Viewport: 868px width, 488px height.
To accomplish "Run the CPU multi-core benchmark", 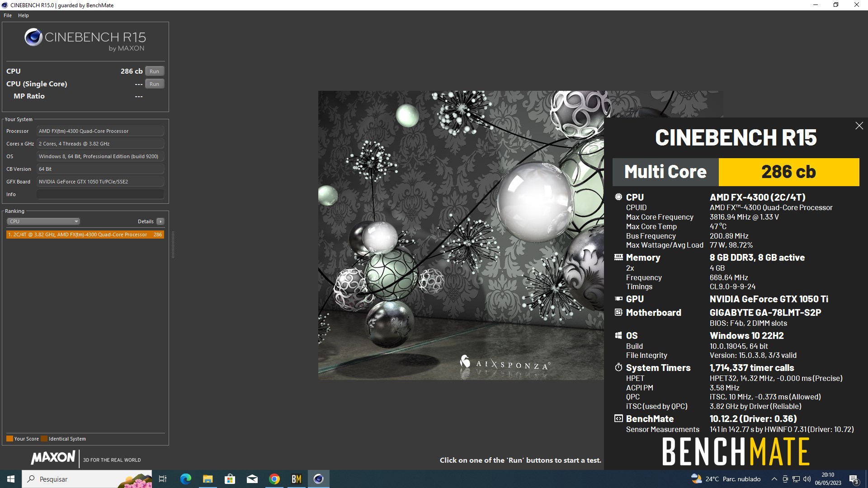I will click(x=155, y=71).
